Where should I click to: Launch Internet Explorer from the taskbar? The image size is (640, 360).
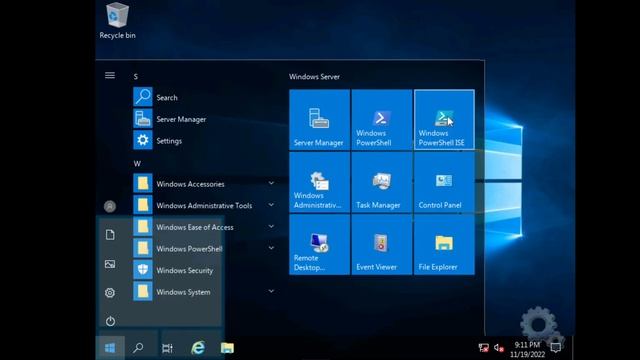[198, 348]
